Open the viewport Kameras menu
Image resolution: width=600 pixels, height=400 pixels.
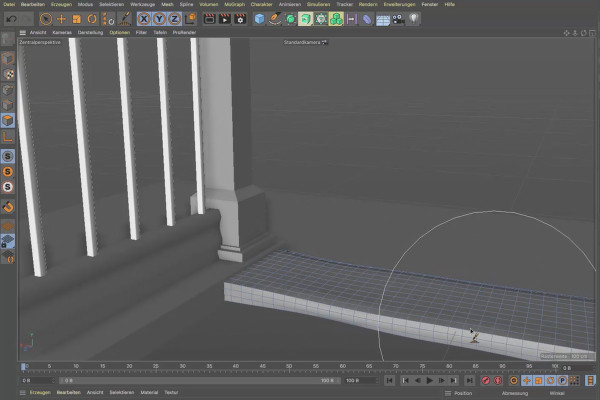[62, 33]
